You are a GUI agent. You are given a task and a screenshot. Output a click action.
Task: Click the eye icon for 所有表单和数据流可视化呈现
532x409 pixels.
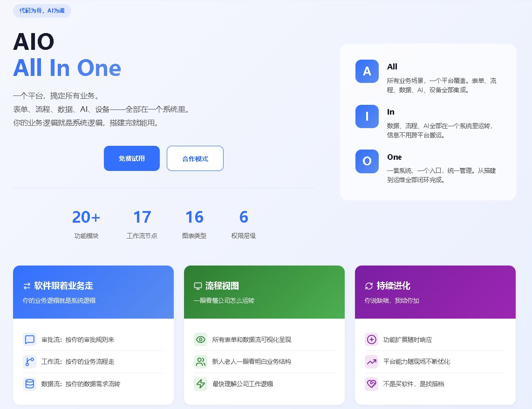[200, 340]
